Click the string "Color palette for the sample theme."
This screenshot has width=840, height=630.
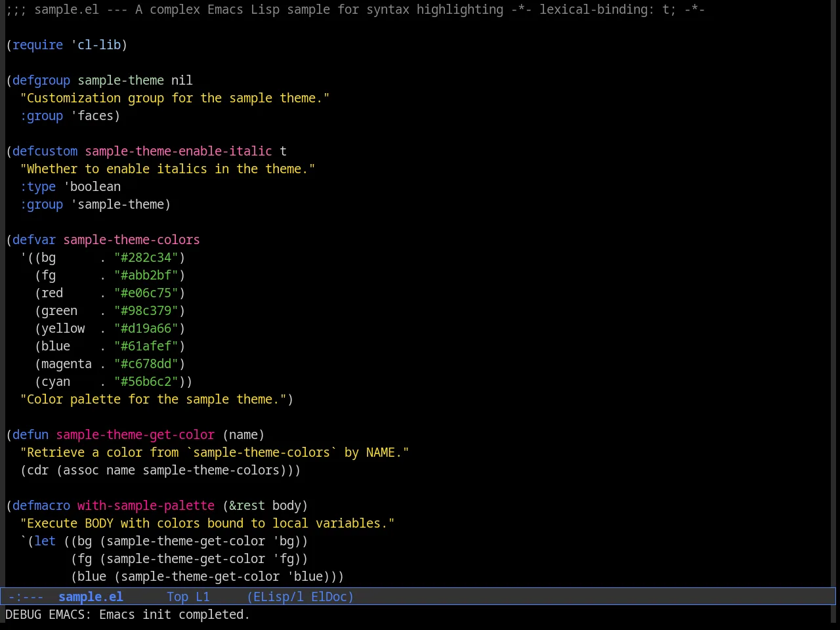(154, 399)
